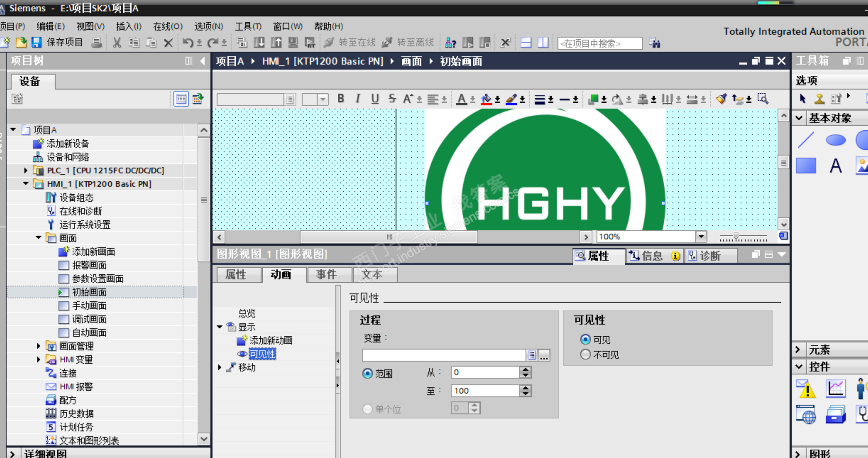Click the Strikethrough formatting icon
The image size is (868, 458).
click(x=392, y=99)
